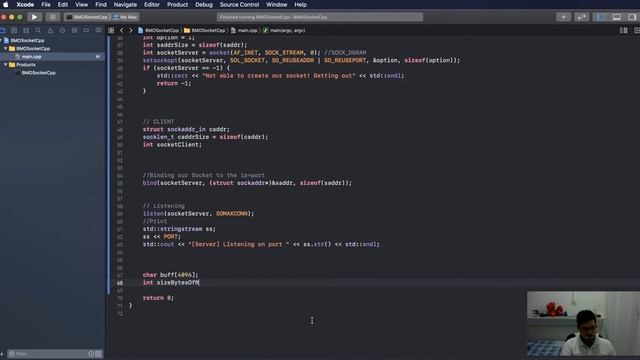Toggle the inspectors panel
The width and height of the screenshot is (640, 360).
(632, 17)
